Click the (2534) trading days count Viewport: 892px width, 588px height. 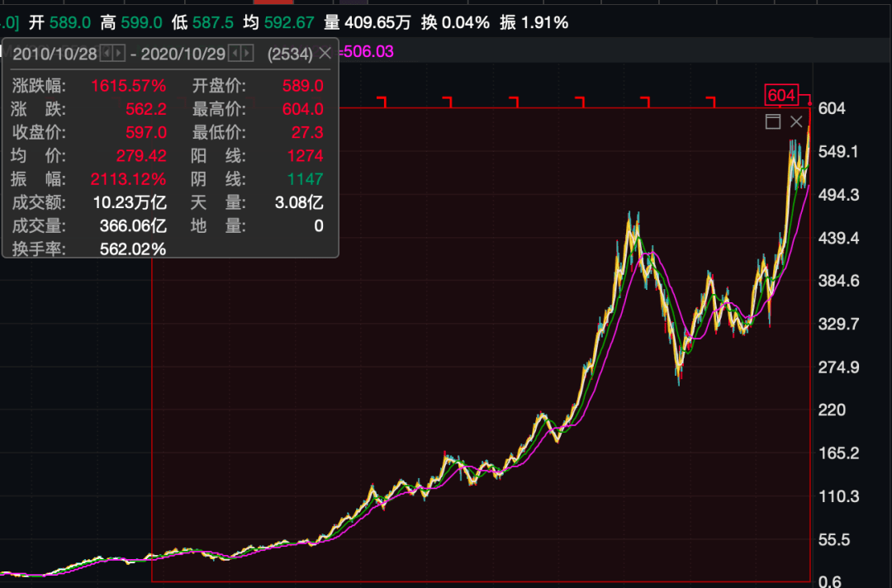pyautogui.click(x=290, y=54)
